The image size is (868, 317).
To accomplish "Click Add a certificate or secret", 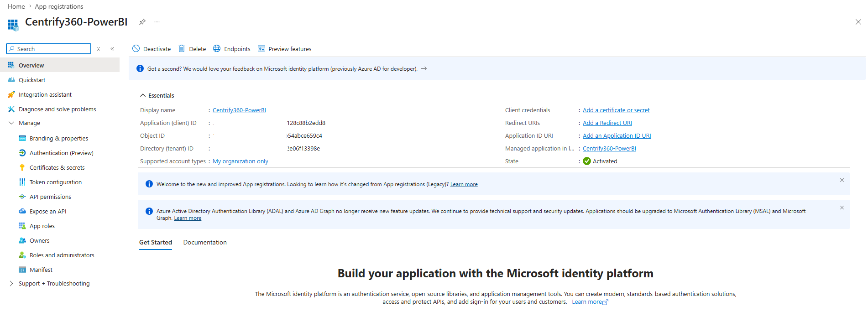I will [x=616, y=110].
